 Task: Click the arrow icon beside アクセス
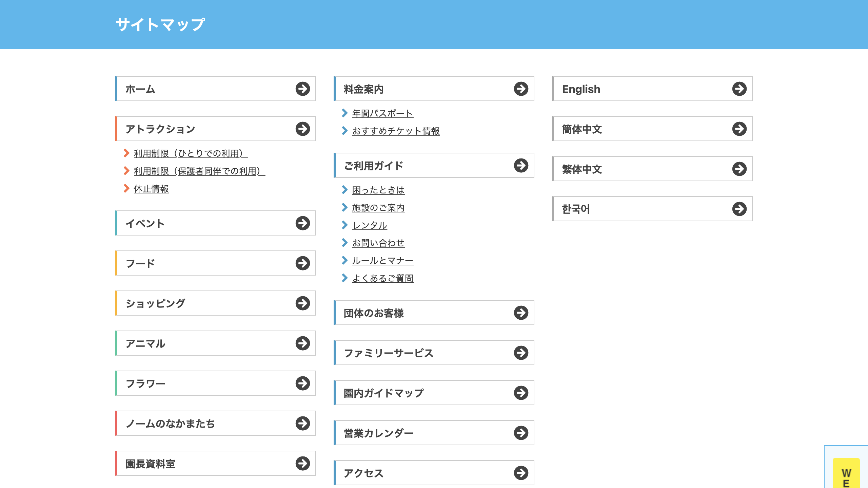coord(521,472)
